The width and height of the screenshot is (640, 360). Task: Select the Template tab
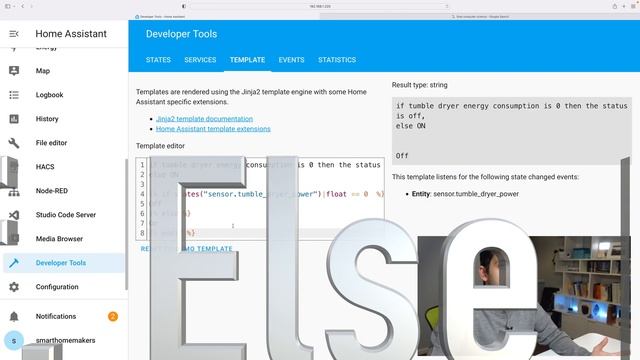tap(247, 60)
